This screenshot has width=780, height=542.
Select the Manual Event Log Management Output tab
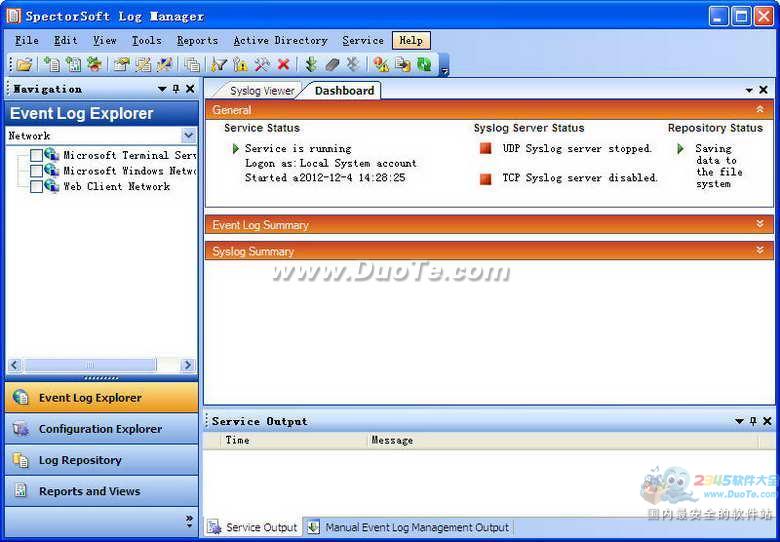(409, 527)
